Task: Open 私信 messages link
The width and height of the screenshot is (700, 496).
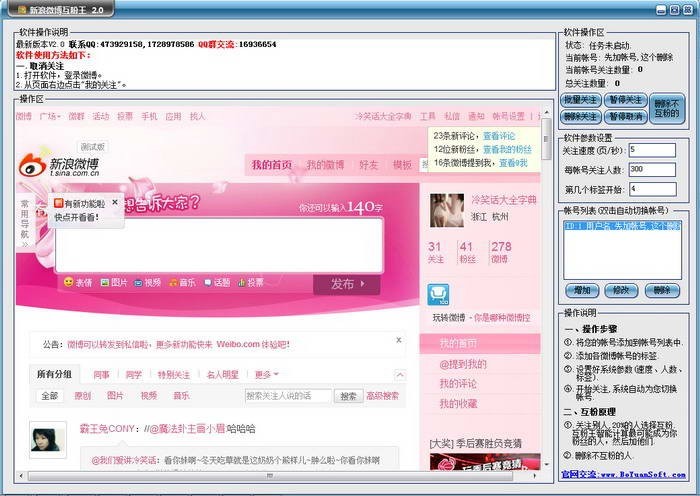Action: pyautogui.click(x=452, y=117)
